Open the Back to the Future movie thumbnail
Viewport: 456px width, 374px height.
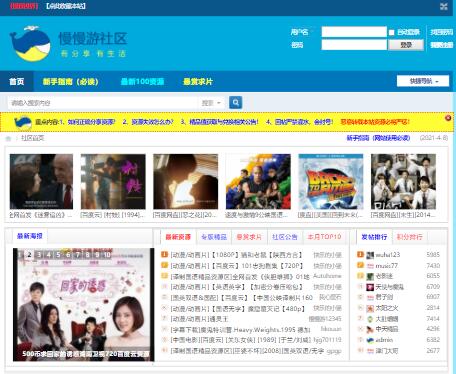[331, 182]
